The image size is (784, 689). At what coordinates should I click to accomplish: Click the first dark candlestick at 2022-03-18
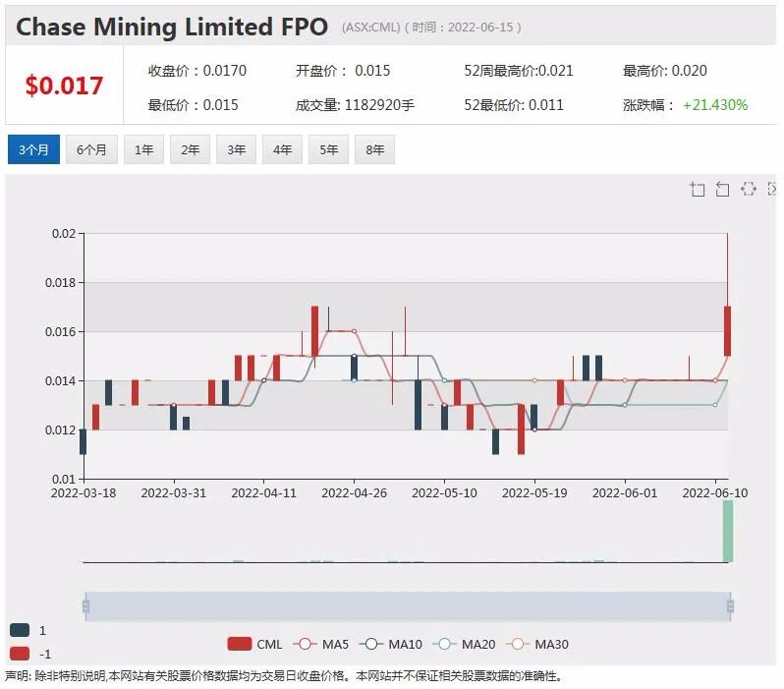(x=83, y=442)
